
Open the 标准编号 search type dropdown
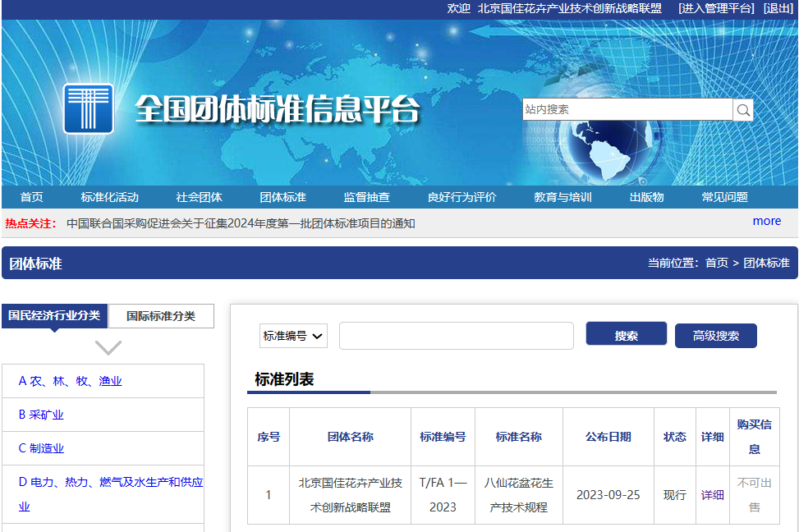click(293, 336)
